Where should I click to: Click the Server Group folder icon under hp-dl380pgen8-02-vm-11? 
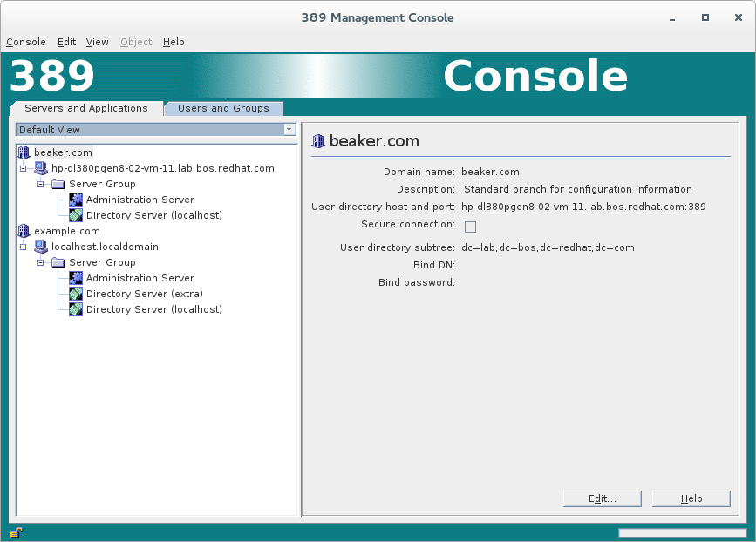coord(58,184)
